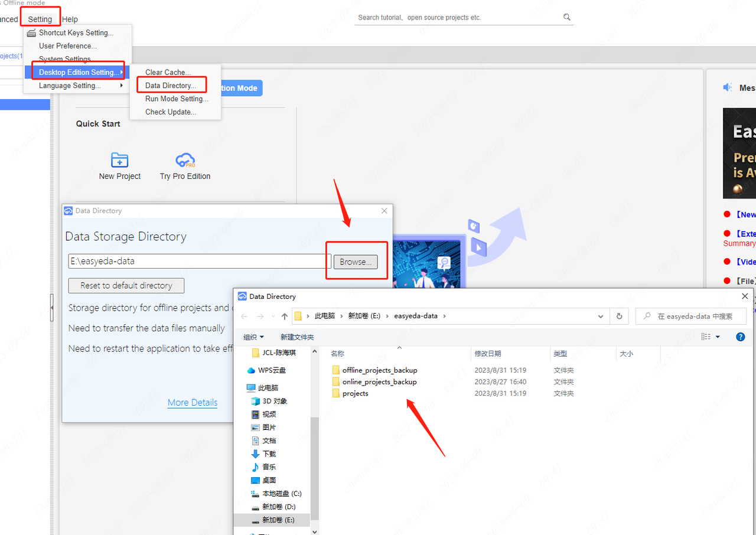The width and height of the screenshot is (756, 535).
Task: Select the projects folder
Action: click(x=350, y=393)
